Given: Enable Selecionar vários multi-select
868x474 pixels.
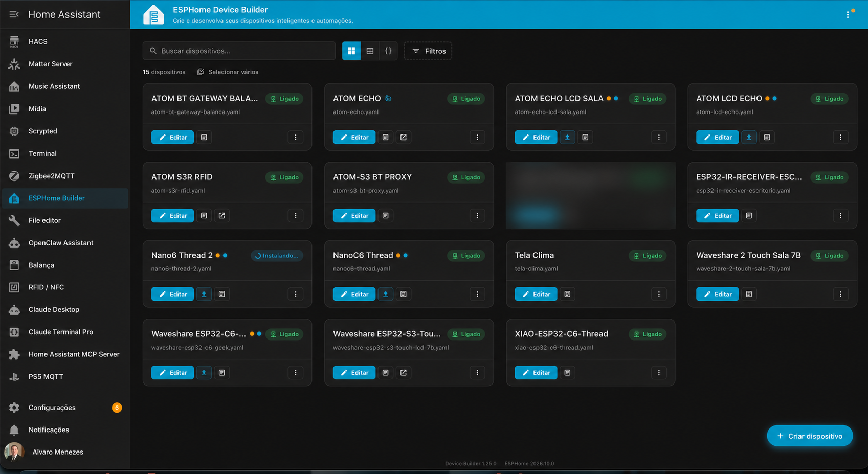Looking at the screenshot, I should point(228,72).
